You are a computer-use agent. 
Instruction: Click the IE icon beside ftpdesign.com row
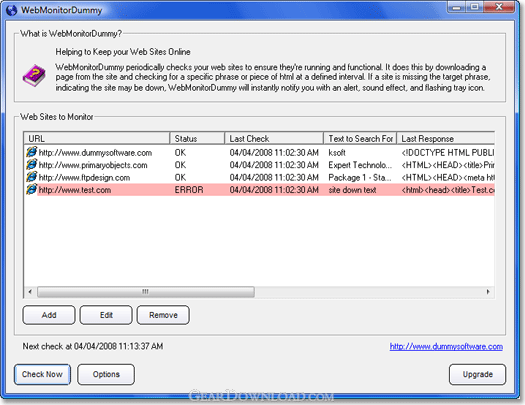click(31, 177)
